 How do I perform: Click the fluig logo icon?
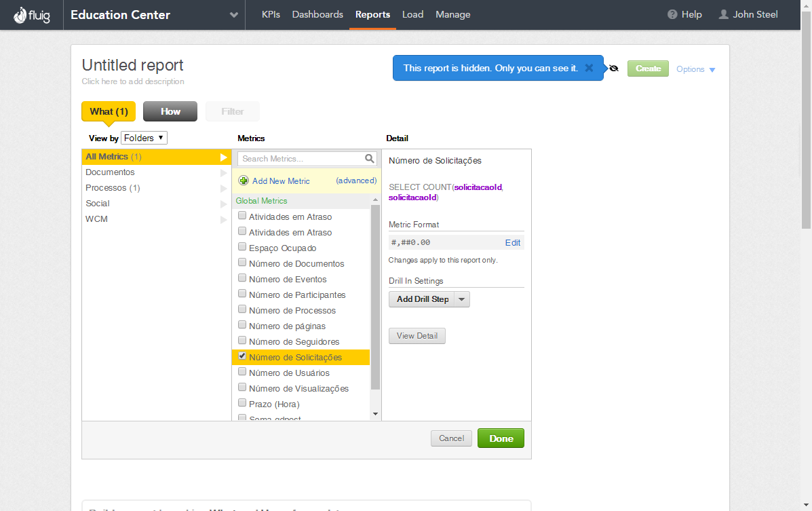click(19, 14)
